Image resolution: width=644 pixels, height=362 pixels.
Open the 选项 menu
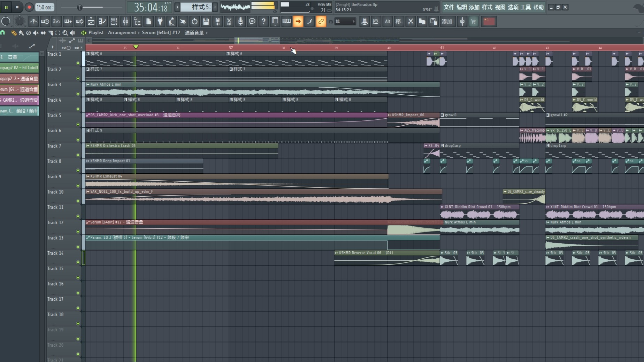pyautogui.click(x=513, y=7)
